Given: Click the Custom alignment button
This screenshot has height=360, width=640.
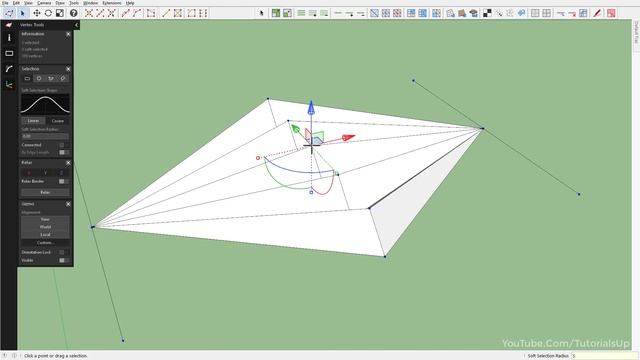Looking at the screenshot, I should click(x=45, y=243).
